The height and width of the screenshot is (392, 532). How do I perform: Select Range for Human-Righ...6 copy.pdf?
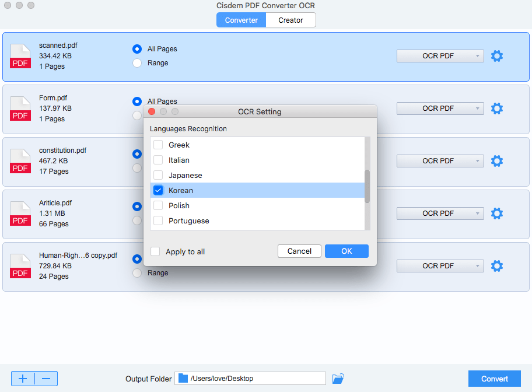[x=137, y=273]
